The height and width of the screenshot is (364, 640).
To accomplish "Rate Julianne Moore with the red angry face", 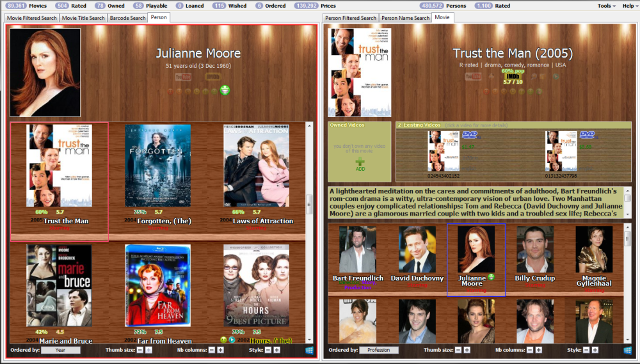I will click(x=170, y=91).
